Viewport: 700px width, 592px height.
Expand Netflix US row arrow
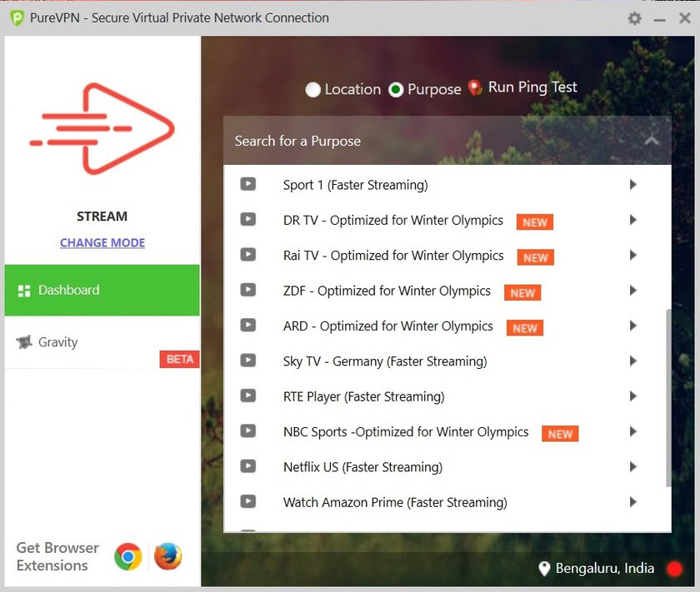pyautogui.click(x=632, y=466)
